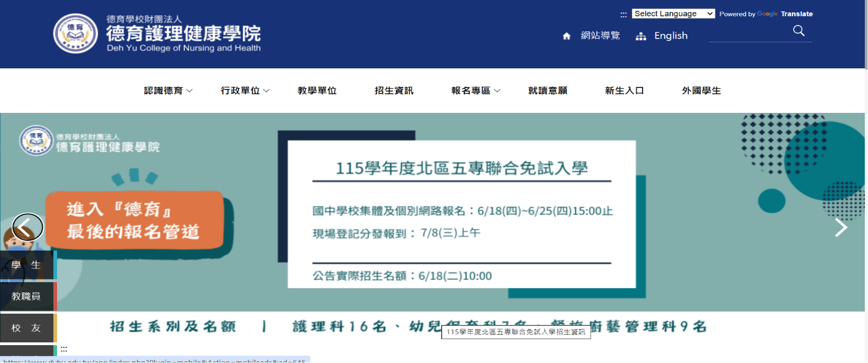
Task: Expand the 行政單位 menu chevron
Action: [x=267, y=91]
